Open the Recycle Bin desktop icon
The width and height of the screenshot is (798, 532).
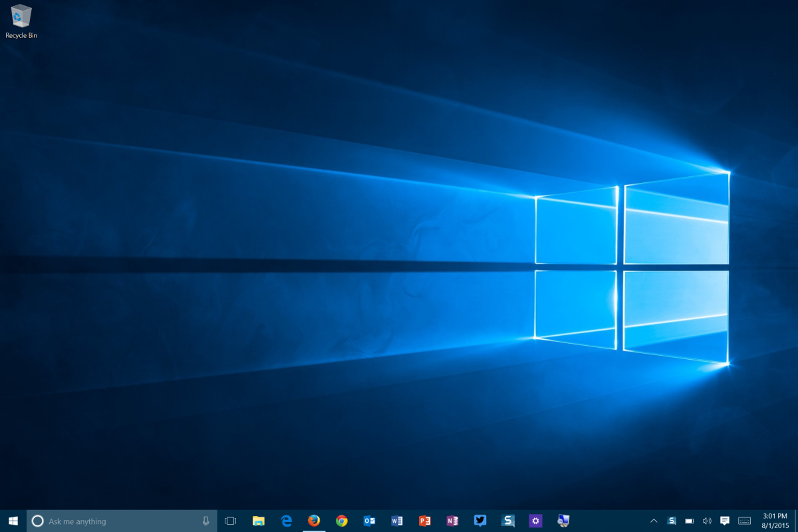point(21,20)
